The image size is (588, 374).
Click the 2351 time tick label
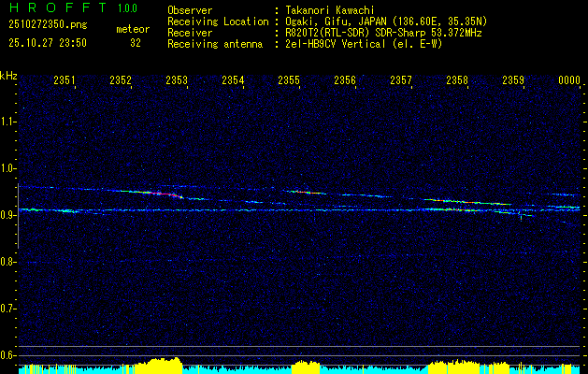65,81
